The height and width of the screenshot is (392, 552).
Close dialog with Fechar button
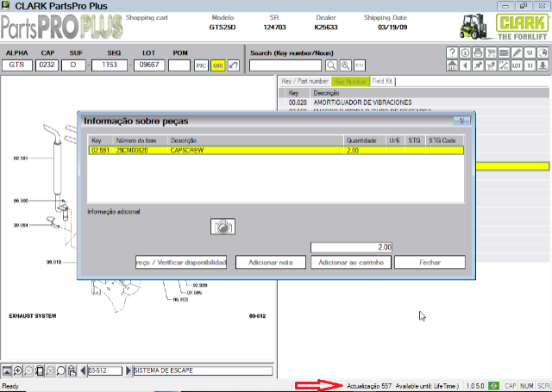[430, 262]
